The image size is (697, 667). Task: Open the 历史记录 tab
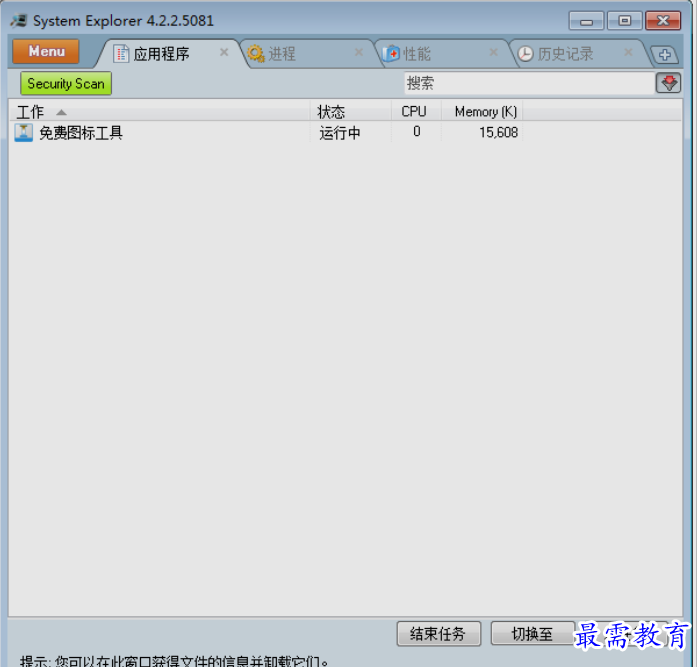point(565,54)
